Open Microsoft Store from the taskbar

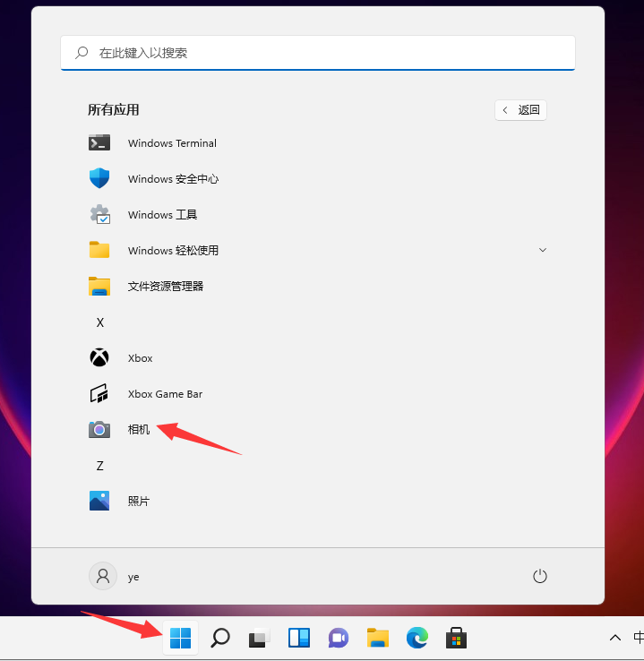coord(457,638)
